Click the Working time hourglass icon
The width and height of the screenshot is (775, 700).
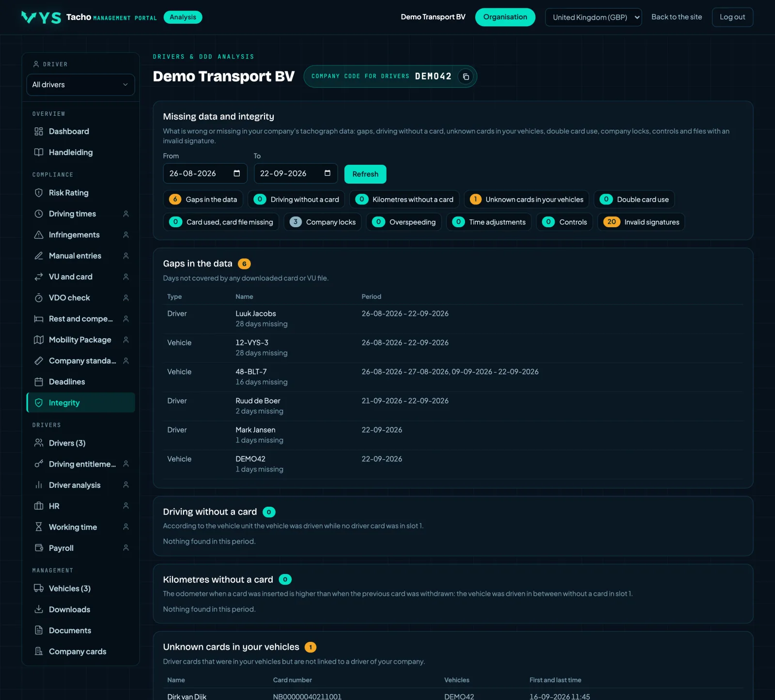click(x=39, y=527)
